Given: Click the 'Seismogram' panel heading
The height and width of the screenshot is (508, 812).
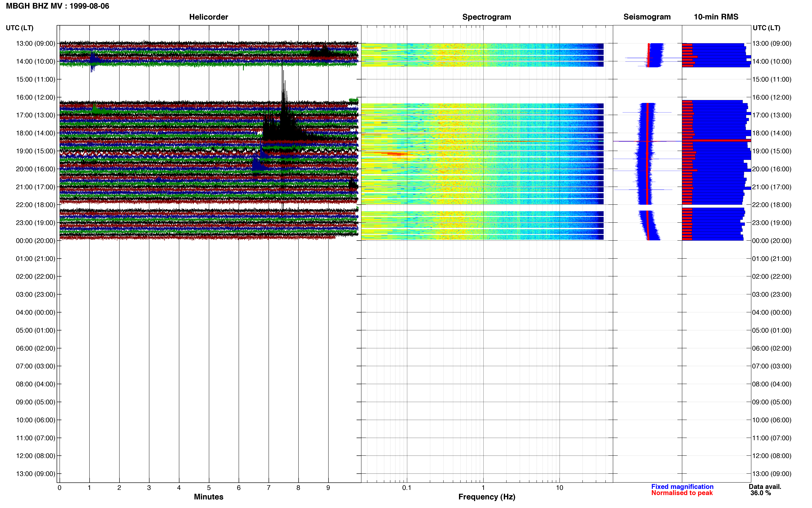Looking at the screenshot, I should coord(647,17).
